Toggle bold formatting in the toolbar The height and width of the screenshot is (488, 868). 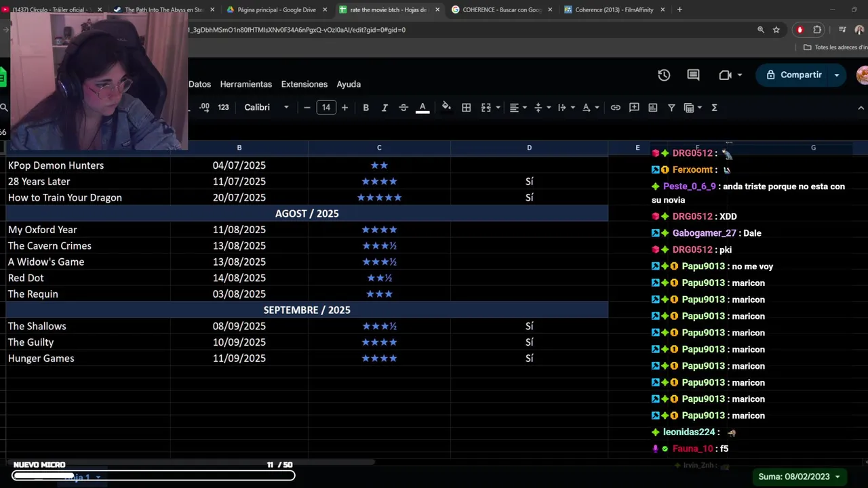tap(366, 108)
